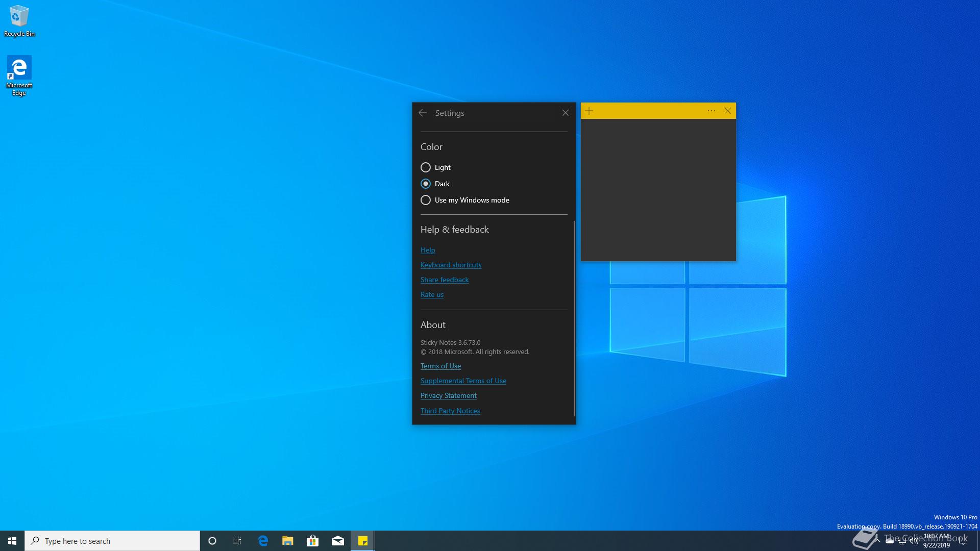Click the Rate us link
This screenshot has width=980, height=551.
(x=432, y=294)
